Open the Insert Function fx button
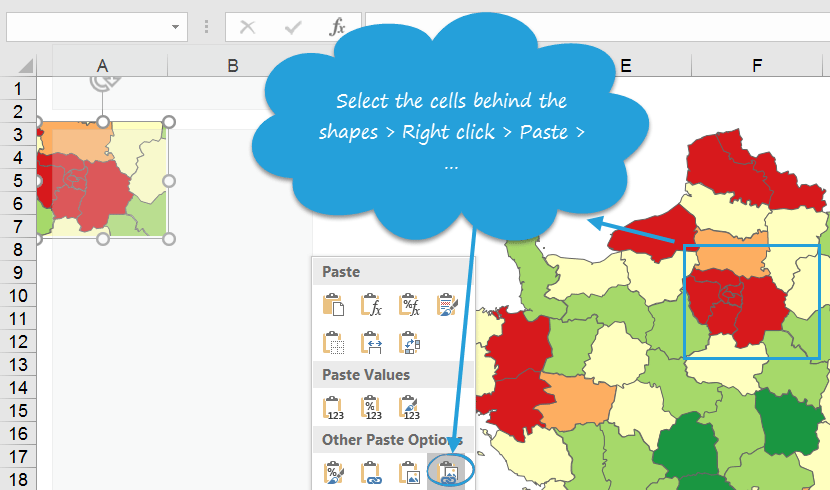The height and width of the screenshot is (490, 830). 337,26
